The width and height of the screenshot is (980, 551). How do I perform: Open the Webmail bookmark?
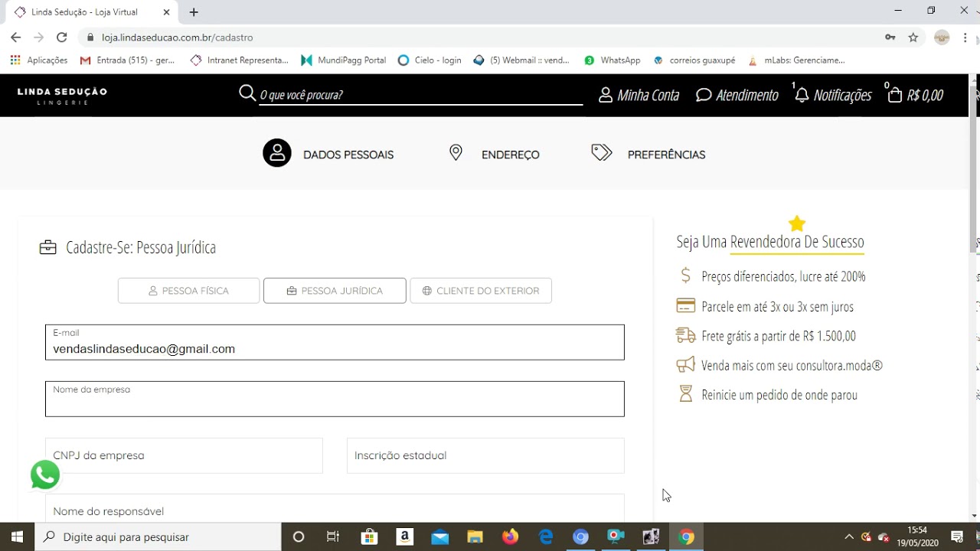tap(521, 60)
